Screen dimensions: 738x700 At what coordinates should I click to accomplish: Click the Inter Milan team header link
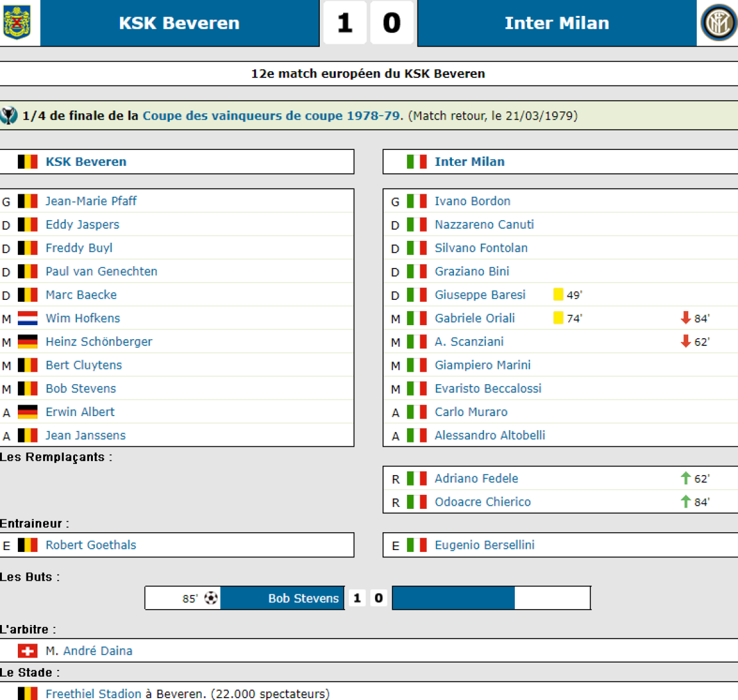point(469,162)
